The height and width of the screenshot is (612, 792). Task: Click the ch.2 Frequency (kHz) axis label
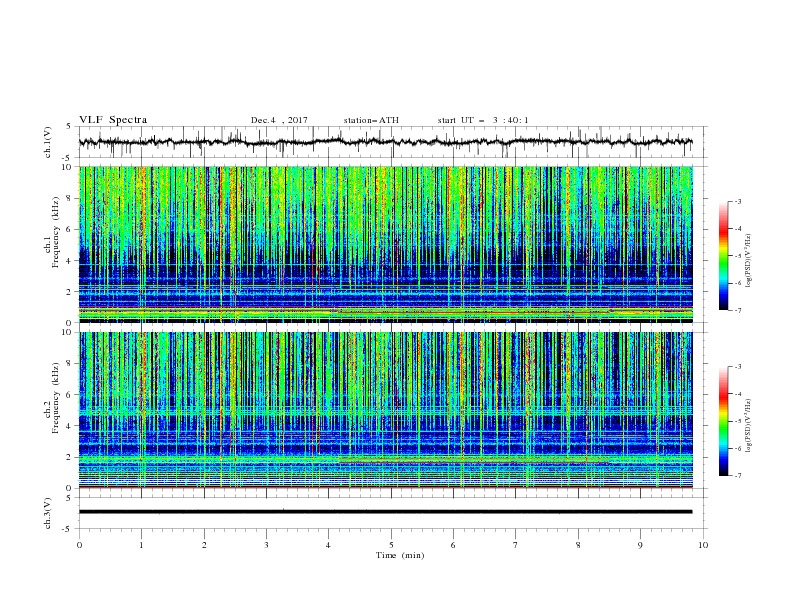coord(52,398)
